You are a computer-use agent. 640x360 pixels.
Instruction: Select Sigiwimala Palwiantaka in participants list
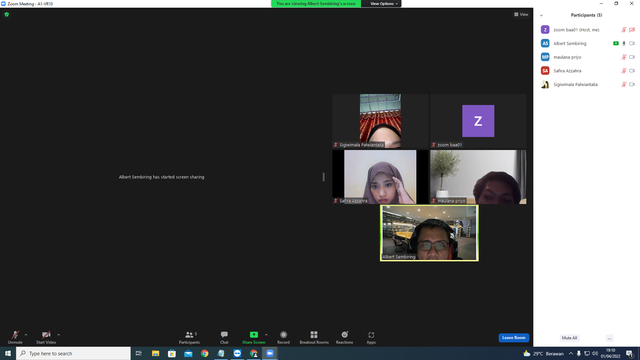587,84
